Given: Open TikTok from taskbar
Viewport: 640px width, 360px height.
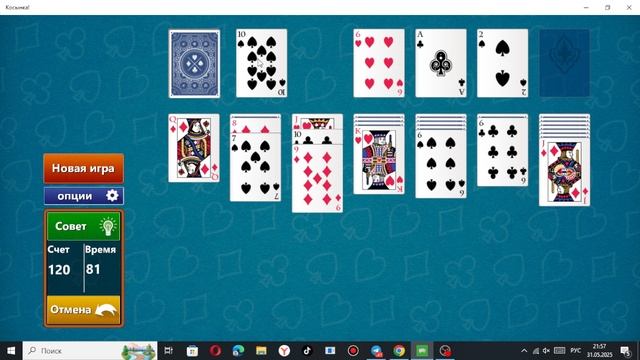Looking at the screenshot, I should point(307,351).
